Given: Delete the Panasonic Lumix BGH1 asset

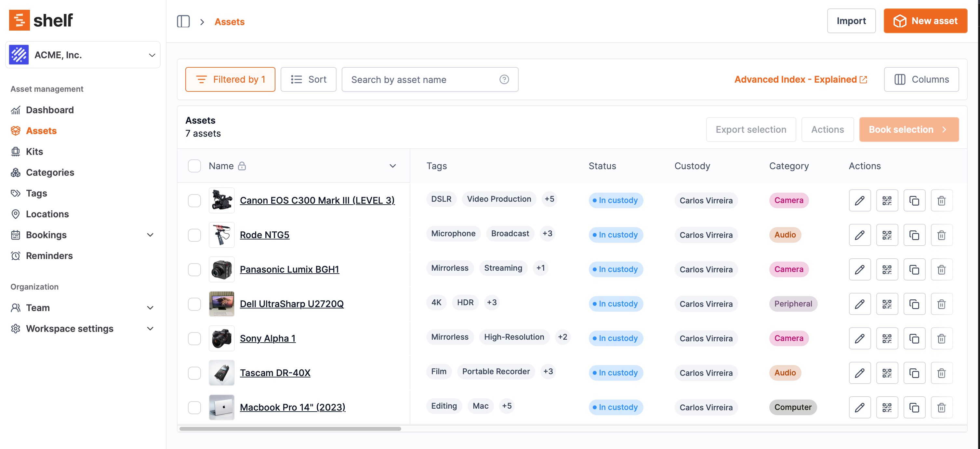Looking at the screenshot, I should [942, 269].
